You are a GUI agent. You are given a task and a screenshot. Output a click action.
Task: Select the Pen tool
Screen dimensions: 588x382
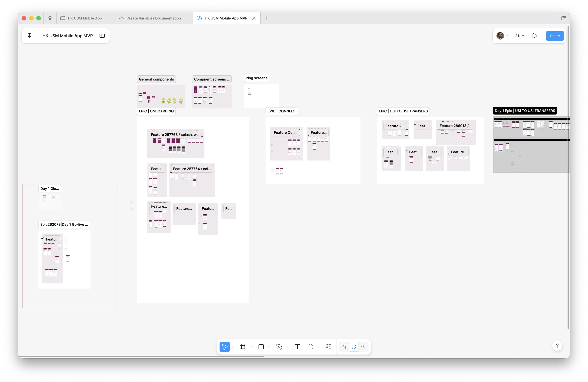pos(279,347)
